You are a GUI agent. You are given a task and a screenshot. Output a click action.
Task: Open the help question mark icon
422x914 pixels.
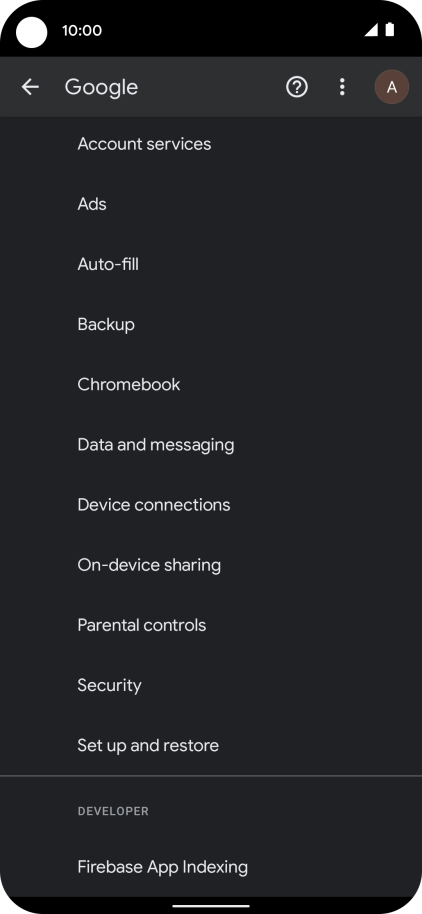[297, 87]
